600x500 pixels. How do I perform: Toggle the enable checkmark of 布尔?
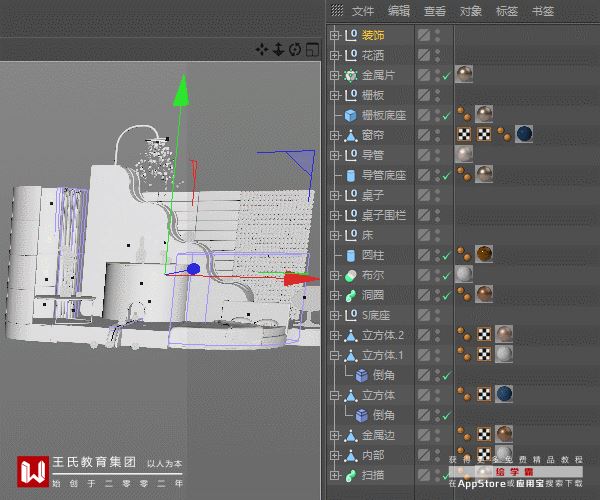point(446,276)
